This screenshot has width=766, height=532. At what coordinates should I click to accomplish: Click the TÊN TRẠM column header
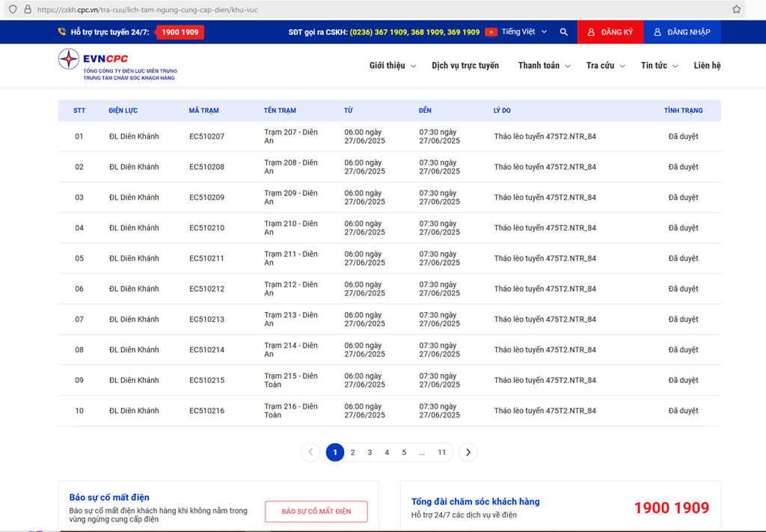click(280, 111)
